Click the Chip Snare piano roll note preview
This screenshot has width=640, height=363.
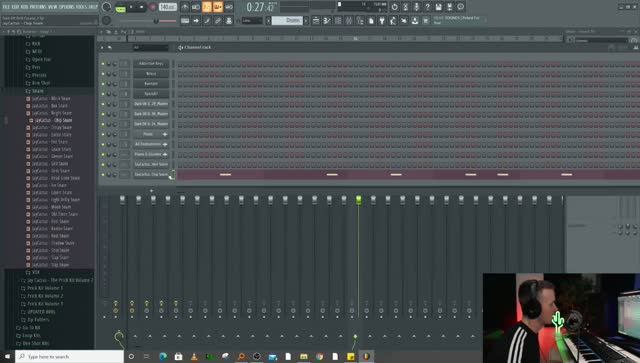pyautogui.click(x=408, y=175)
